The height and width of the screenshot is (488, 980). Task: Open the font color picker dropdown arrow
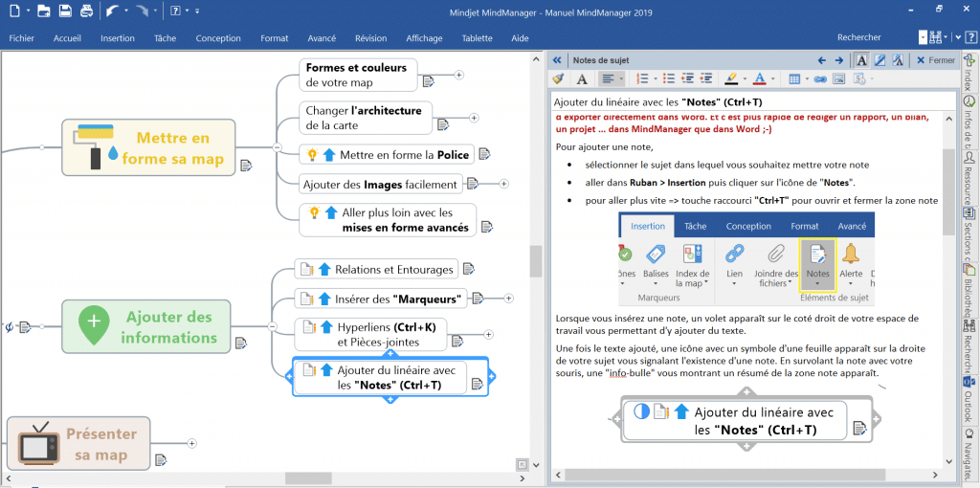point(773,78)
